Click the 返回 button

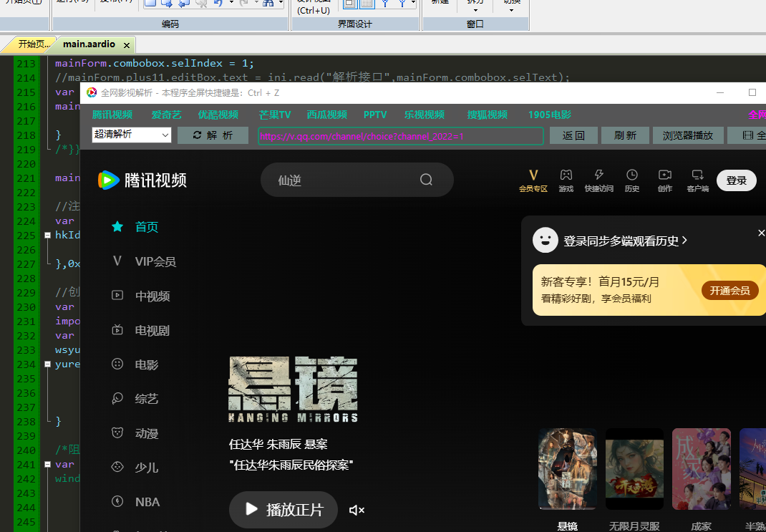coord(573,135)
